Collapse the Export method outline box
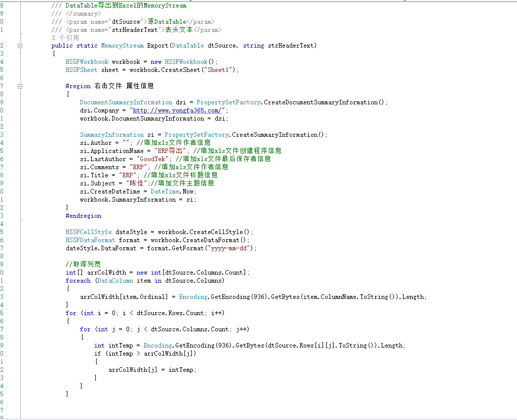This screenshot has width=517, height=420. [x=20, y=46]
